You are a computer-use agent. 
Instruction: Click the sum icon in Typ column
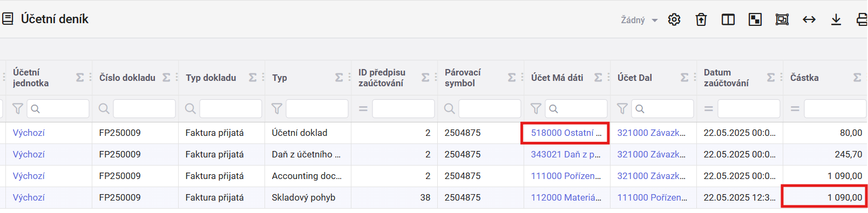click(339, 78)
